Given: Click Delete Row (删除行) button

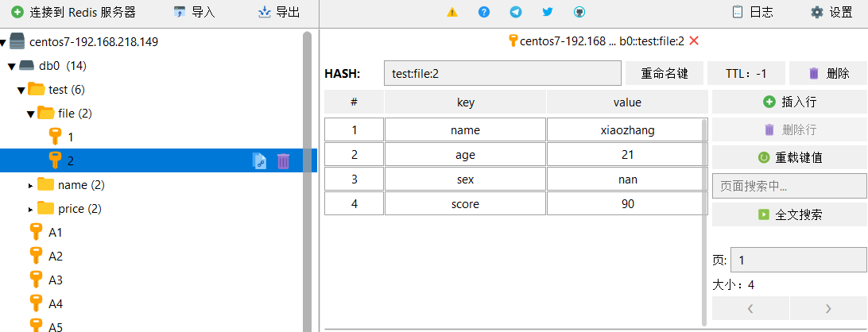Looking at the screenshot, I should point(789,130).
